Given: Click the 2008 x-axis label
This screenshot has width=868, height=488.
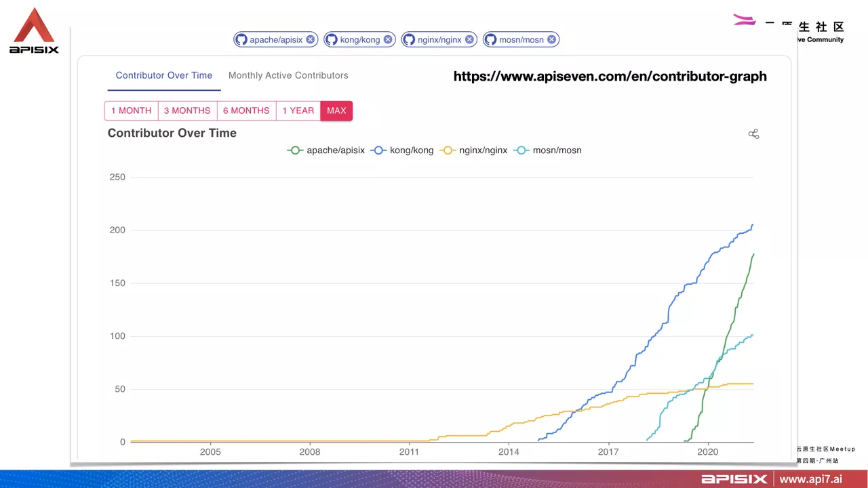Looking at the screenshot, I should (310, 452).
